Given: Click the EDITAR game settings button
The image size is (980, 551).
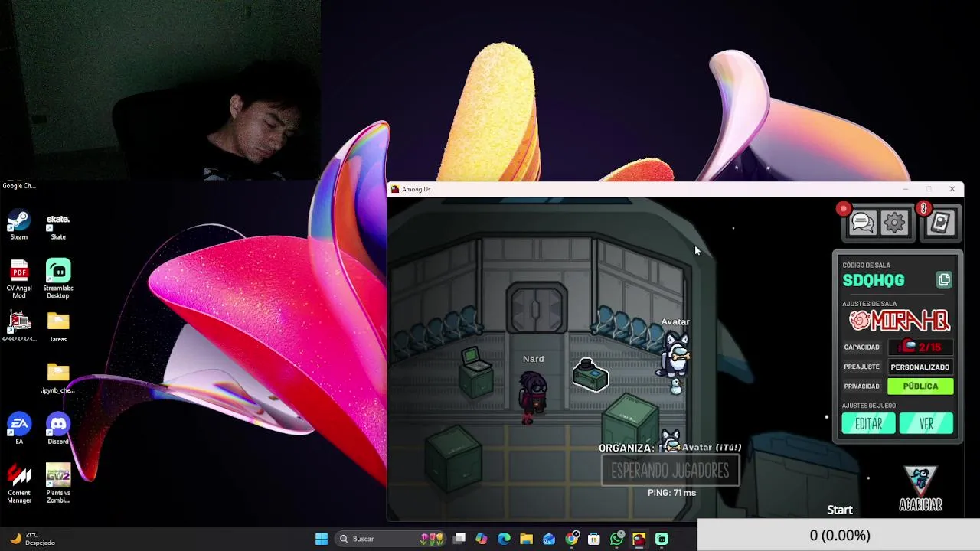Looking at the screenshot, I should (x=868, y=424).
